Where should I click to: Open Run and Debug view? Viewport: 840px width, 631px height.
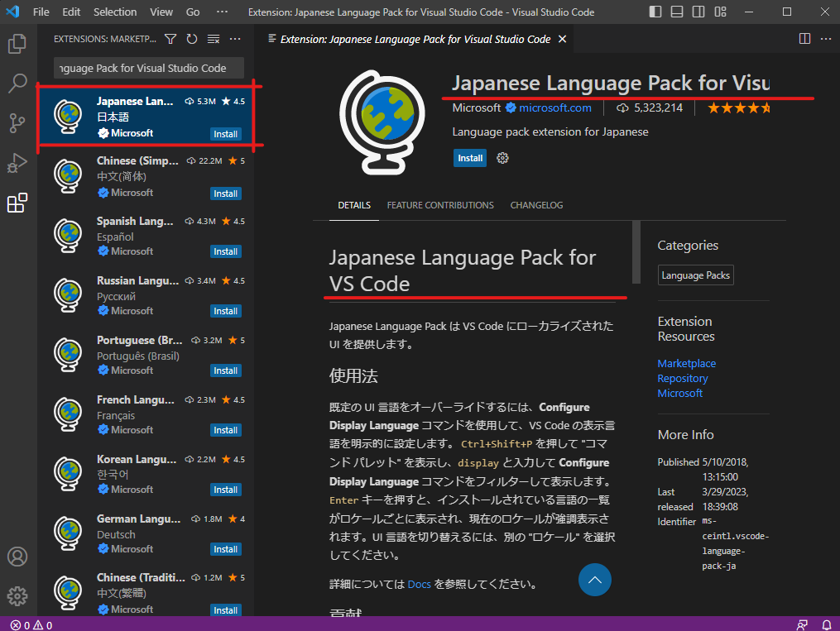click(17, 163)
